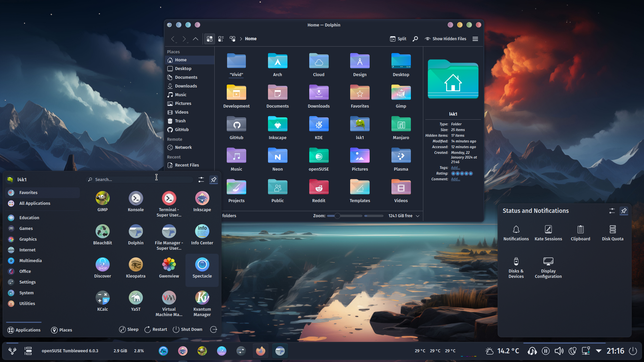
Task: Switch Dolphin to icons view mode
Action: coord(210,39)
